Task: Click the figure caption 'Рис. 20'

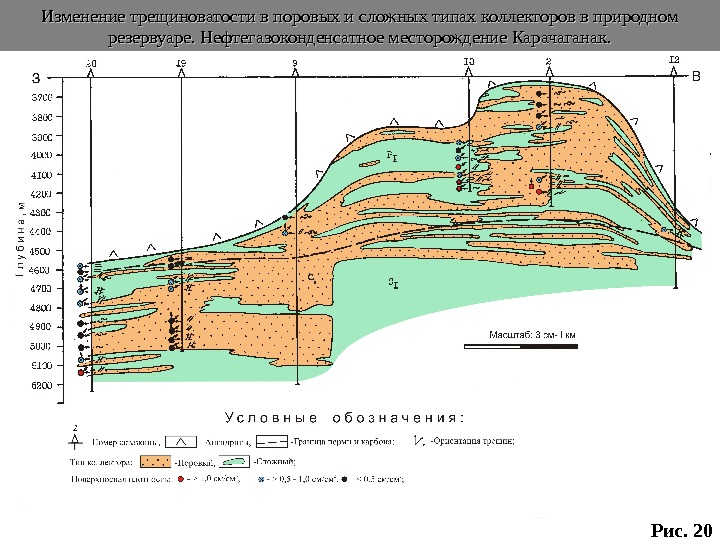Action: (681, 530)
